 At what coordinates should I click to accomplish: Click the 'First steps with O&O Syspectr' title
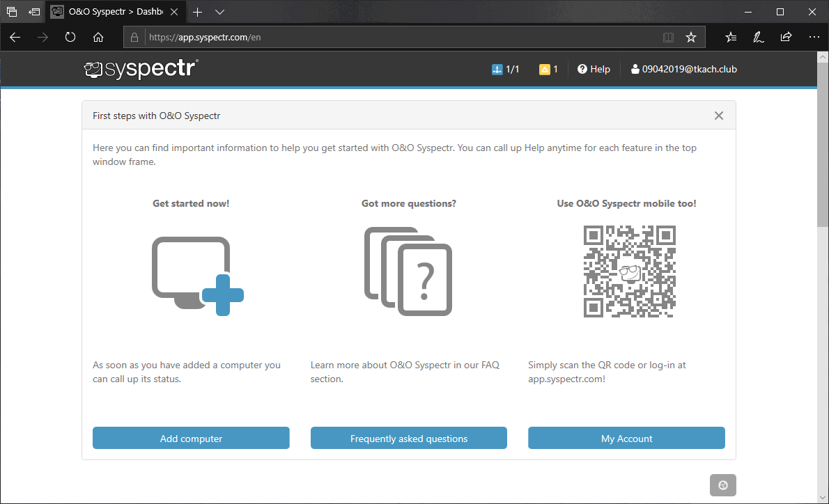tap(157, 116)
